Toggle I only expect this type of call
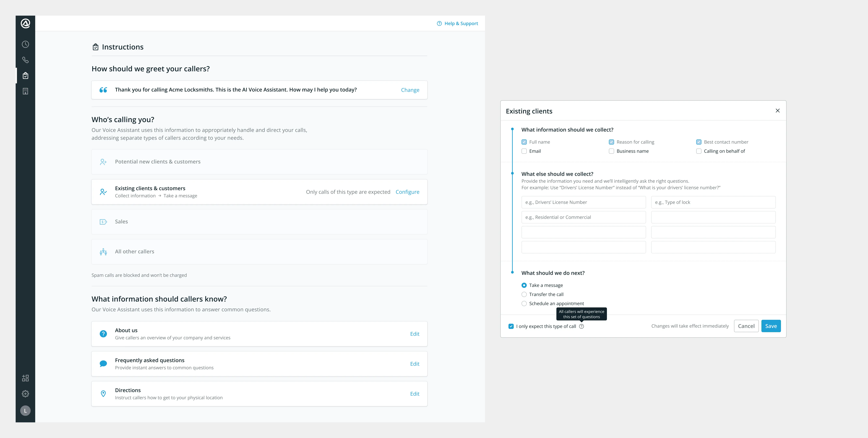 [511, 326]
